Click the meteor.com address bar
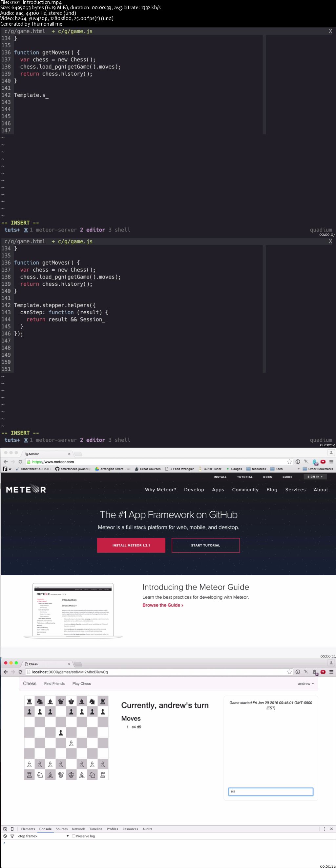Screen dimensions: 336x868 [158, 462]
